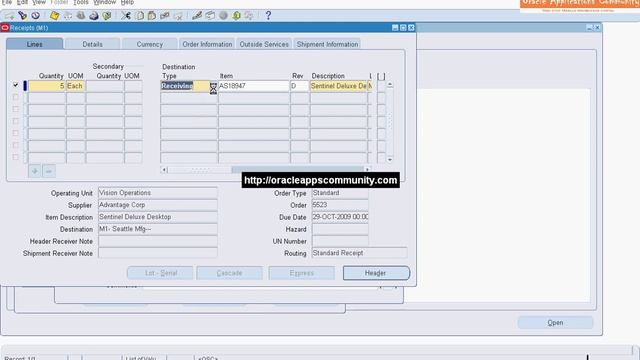640x360 pixels.
Task: Click the Cascade button
Action: pos(229,273)
